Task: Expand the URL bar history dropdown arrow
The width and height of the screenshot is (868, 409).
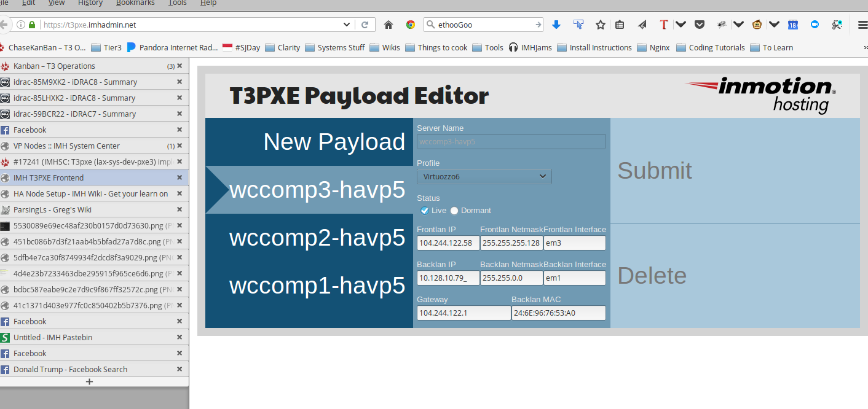Action: point(346,25)
